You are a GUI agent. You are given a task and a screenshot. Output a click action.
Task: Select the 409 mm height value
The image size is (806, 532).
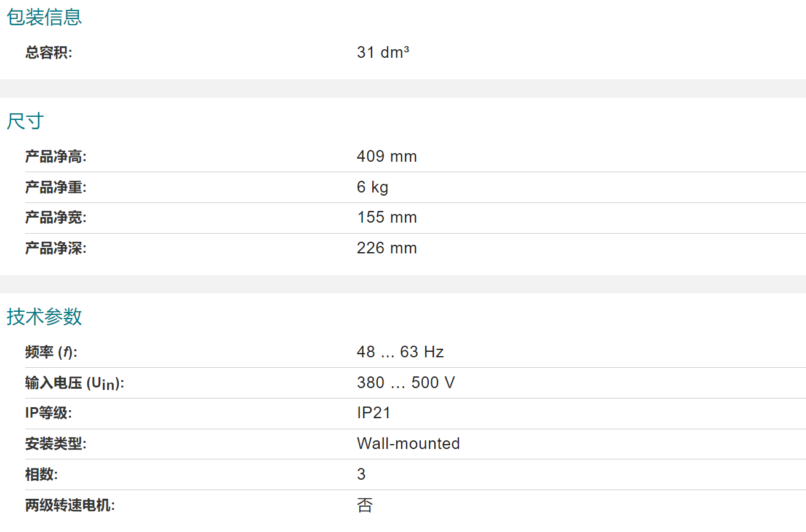[x=387, y=157]
